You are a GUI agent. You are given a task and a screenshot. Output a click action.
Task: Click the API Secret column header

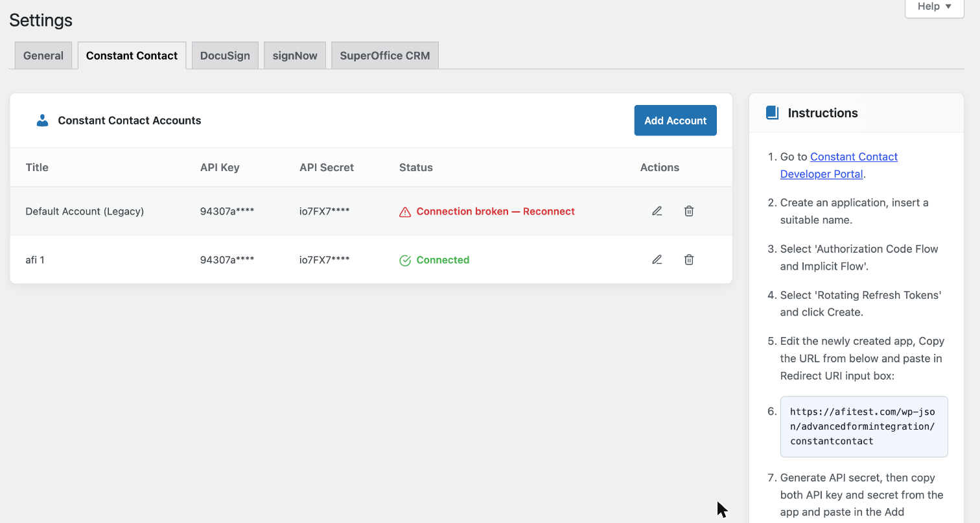click(x=327, y=167)
